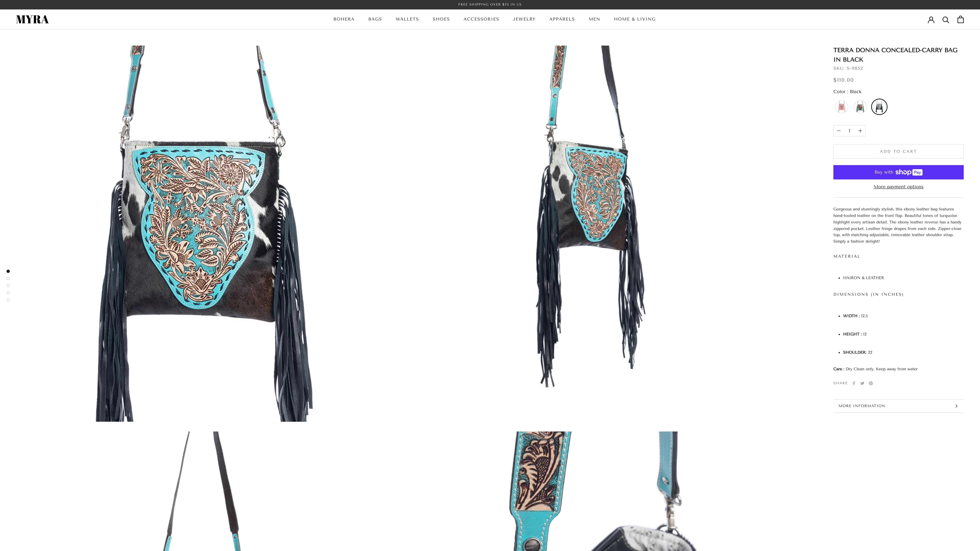Click the HAIRON & LEATHER material text
Image resolution: width=980 pixels, height=551 pixels.
click(863, 278)
